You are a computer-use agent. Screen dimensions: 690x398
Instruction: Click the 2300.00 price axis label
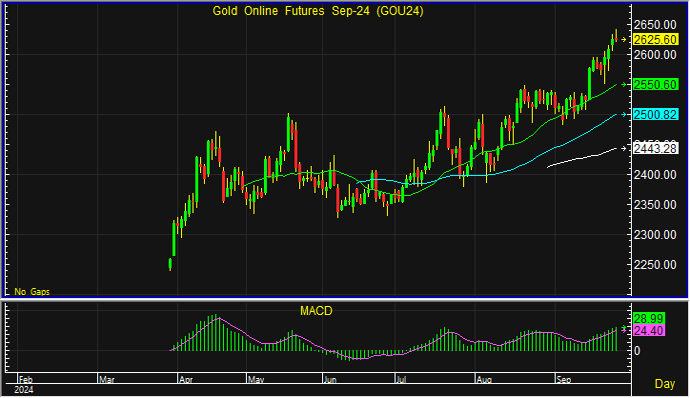click(655, 235)
